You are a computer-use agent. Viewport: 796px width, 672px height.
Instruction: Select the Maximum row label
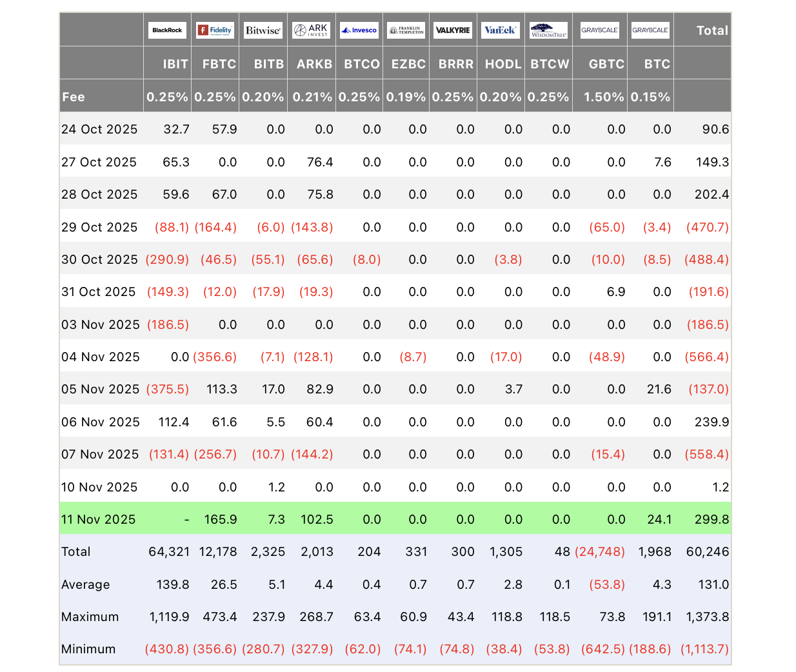coord(90,617)
